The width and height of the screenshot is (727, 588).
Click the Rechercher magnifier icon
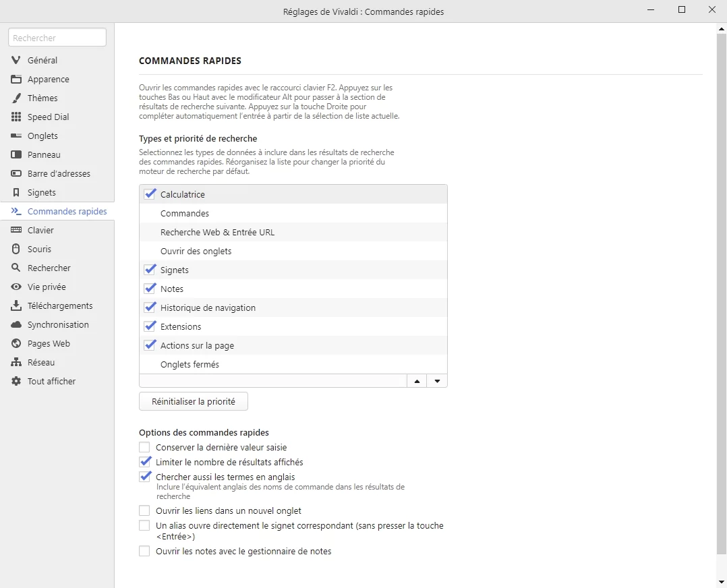click(x=16, y=268)
